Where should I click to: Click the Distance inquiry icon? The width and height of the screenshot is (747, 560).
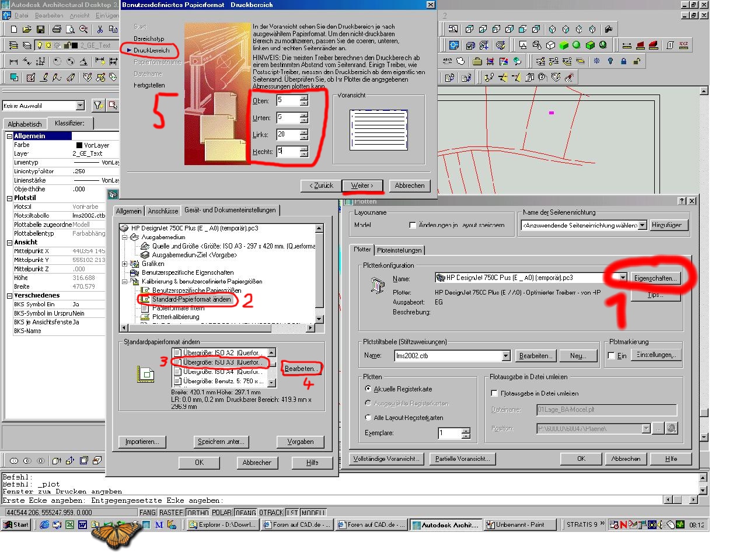click(x=626, y=45)
